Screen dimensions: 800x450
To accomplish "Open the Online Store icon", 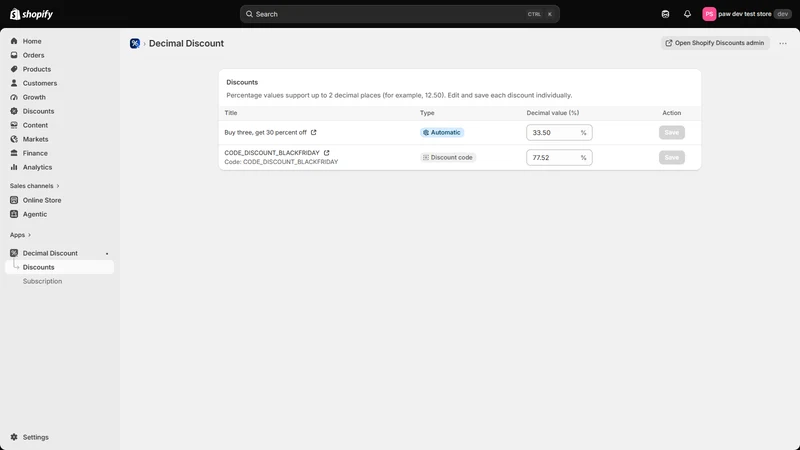I will pos(14,200).
